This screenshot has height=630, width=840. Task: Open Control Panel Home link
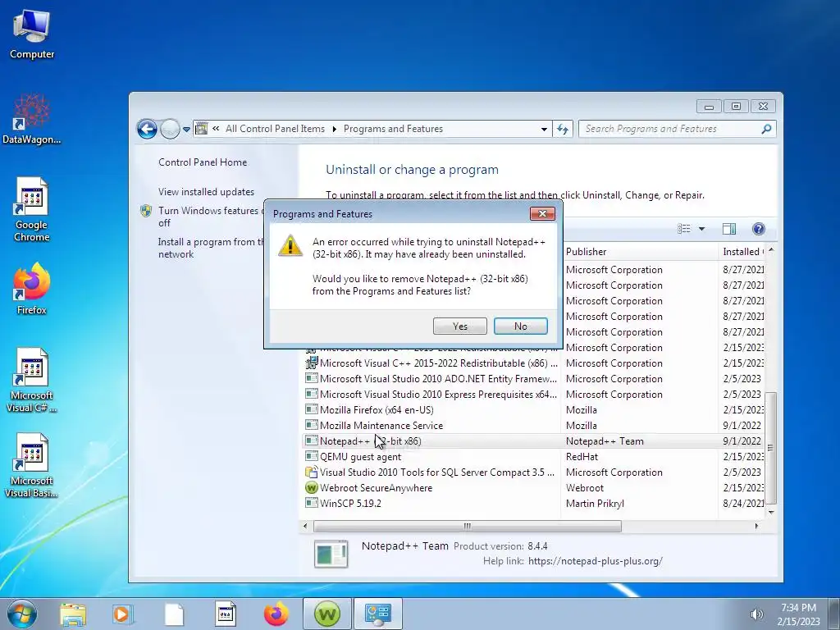tap(203, 162)
